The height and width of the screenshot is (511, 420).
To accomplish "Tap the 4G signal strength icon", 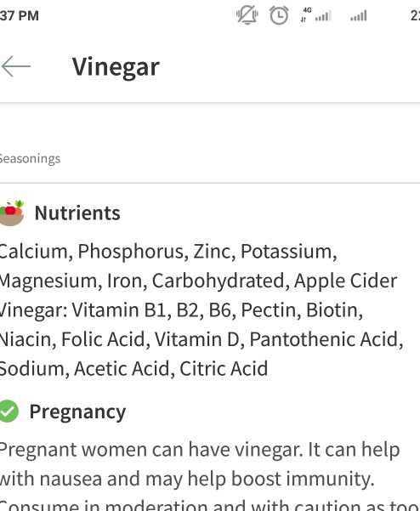I will pos(315,15).
